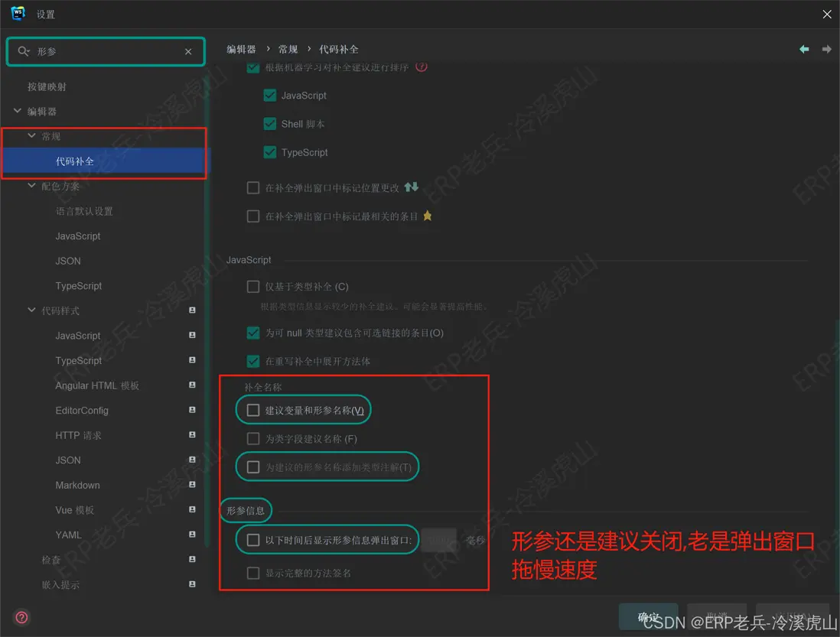Uncheck the JavaScript ranking checkbox
840x637 pixels.
pyautogui.click(x=269, y=95)
